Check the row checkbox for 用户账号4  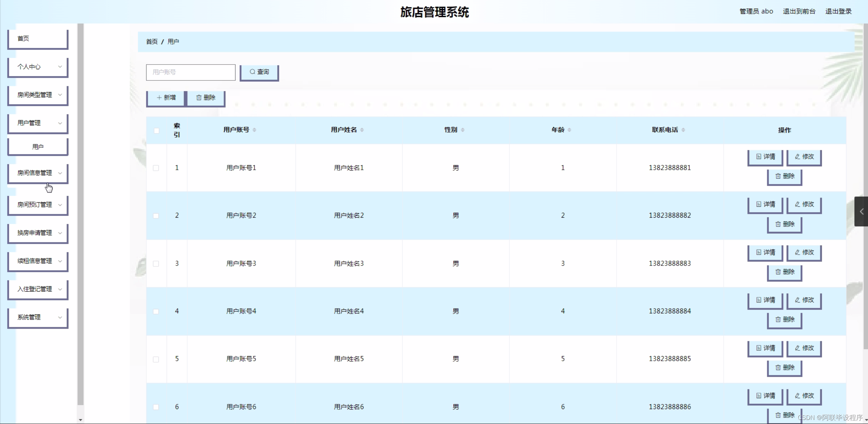tap(156, 311)
